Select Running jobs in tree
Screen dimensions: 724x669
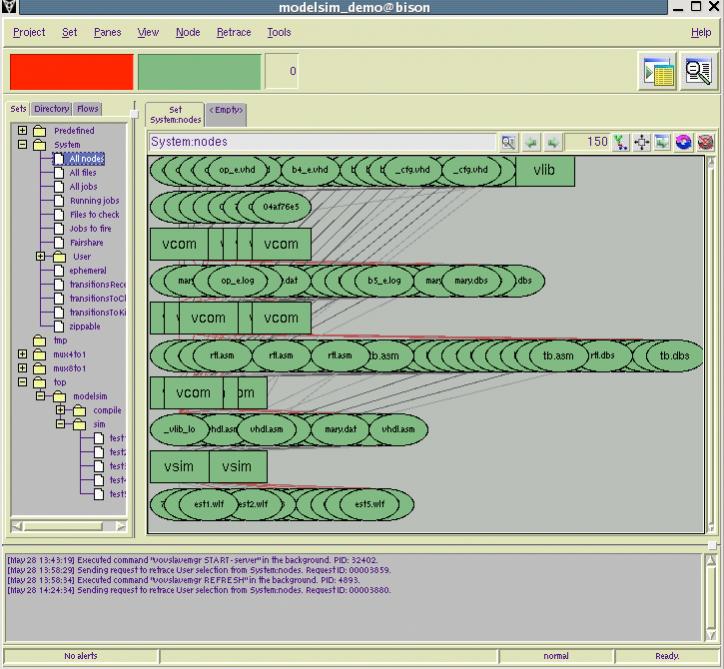[94, 201]
